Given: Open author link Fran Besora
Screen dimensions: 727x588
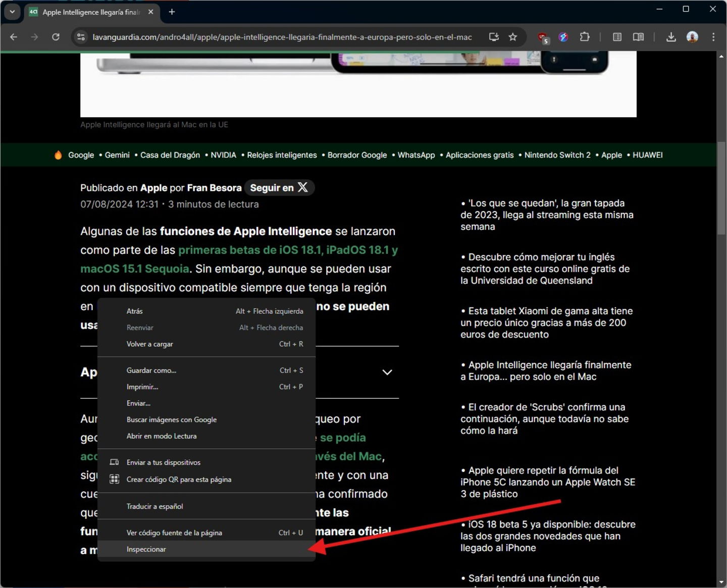Looking at the screenshot, I should tap(214, 188).
